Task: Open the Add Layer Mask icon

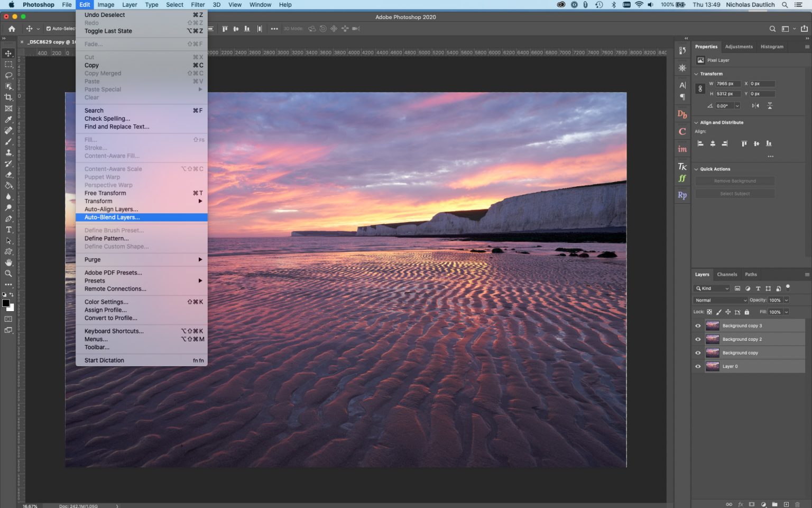Action: 752,504
